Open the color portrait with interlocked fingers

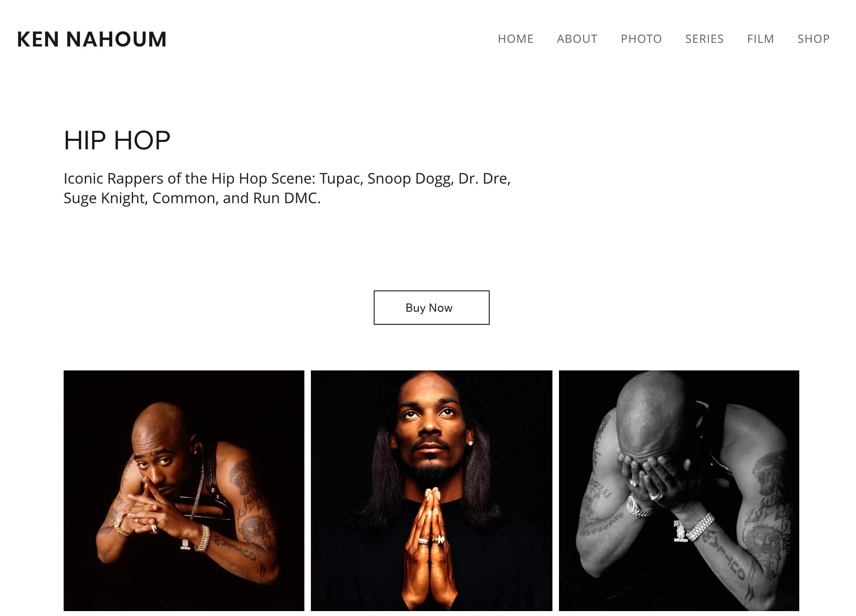(x=184, y=491)
